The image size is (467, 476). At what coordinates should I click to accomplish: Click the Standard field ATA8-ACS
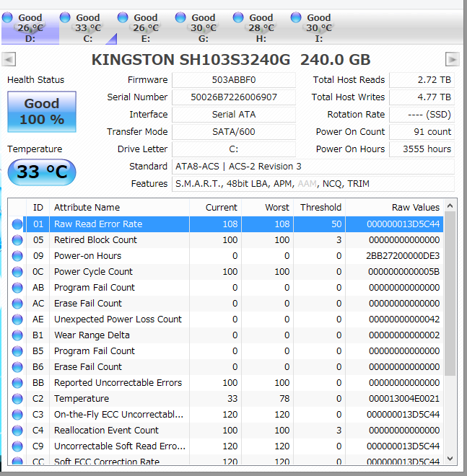[x=313, y=167]
